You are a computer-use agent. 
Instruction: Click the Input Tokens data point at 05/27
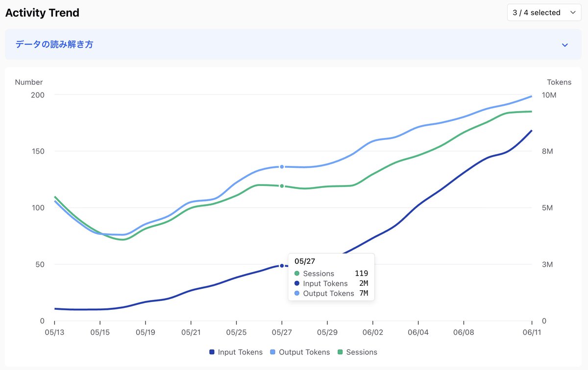pyautogui.click(x=282, y=266)
